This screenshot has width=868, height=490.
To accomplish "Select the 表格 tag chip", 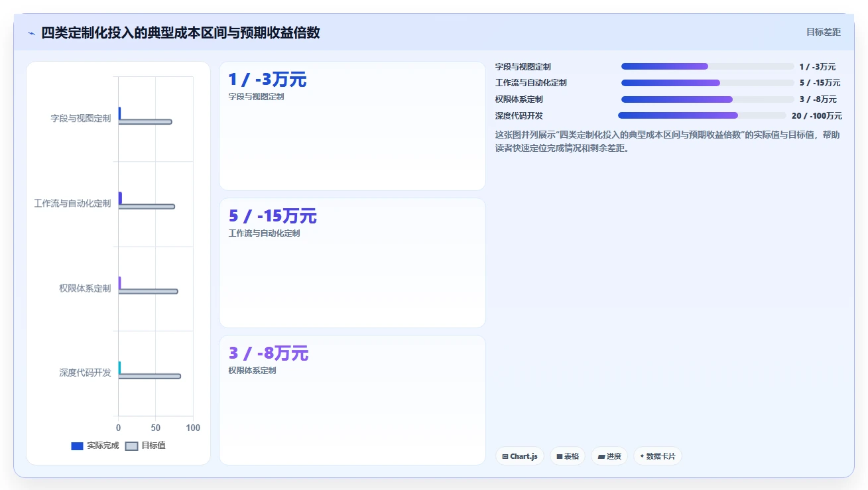I will [568, 456].
